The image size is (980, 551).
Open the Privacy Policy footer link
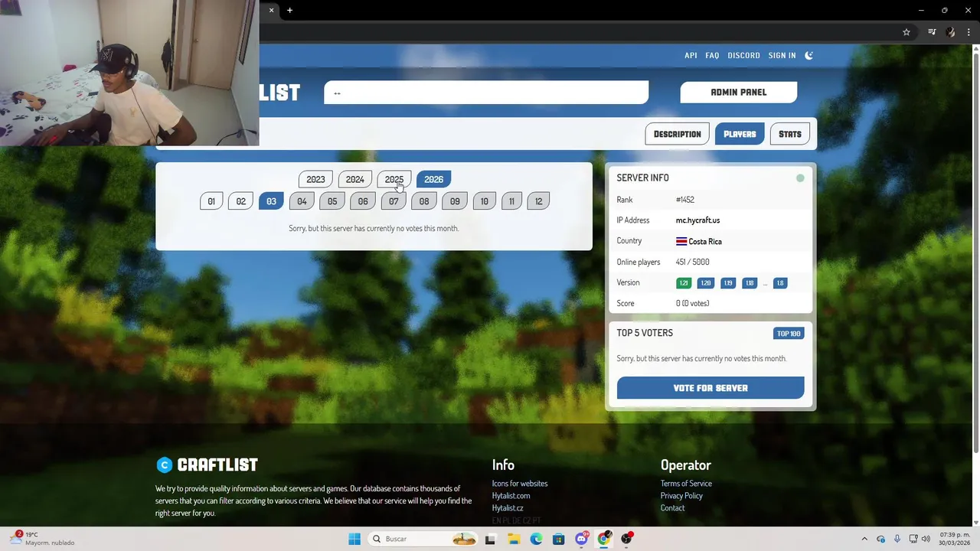(x=681, y=496)
